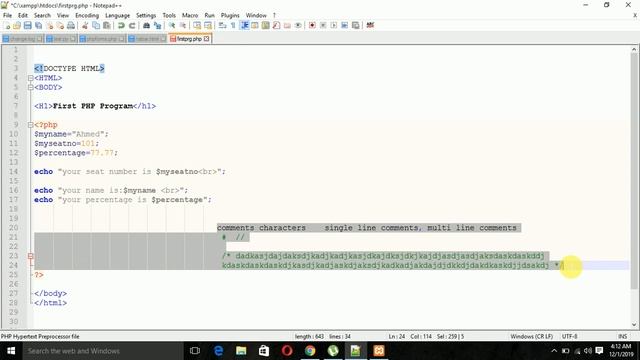Image resolution: width=640 pixels, height=360 pixels.
Task: Click the Close document toolbar icon
Action: click(x=49, y=26)
